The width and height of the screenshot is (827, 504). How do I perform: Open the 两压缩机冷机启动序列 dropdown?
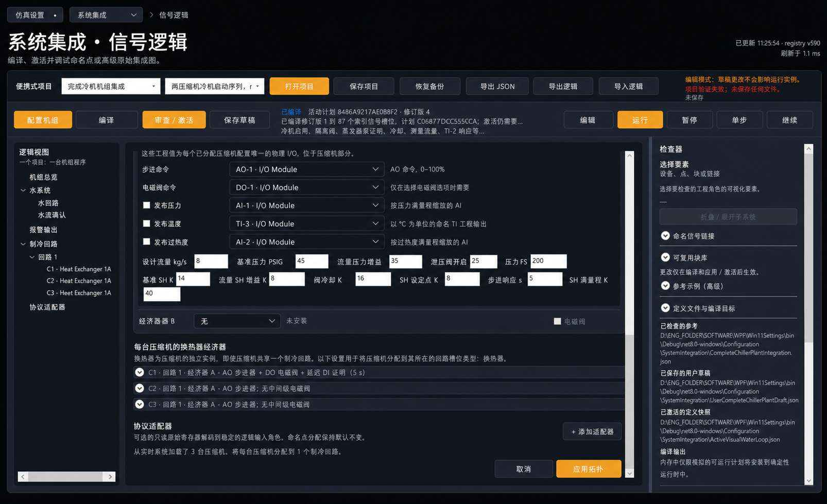[x=215, y=86]
